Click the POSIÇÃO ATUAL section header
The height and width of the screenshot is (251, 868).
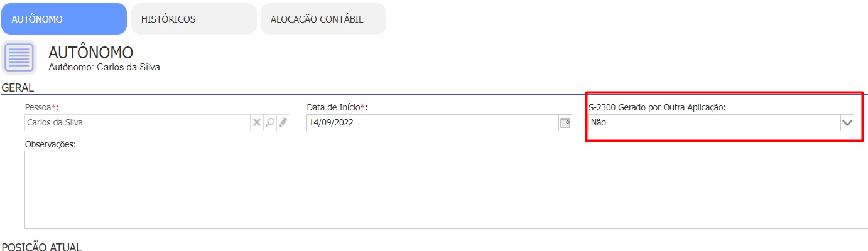tap(41, 246)
